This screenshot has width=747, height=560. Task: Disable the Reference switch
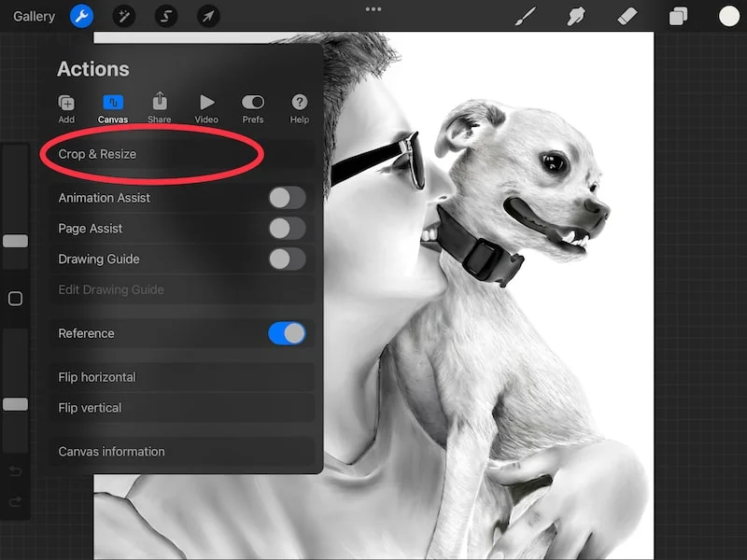[x=288, y=333]
